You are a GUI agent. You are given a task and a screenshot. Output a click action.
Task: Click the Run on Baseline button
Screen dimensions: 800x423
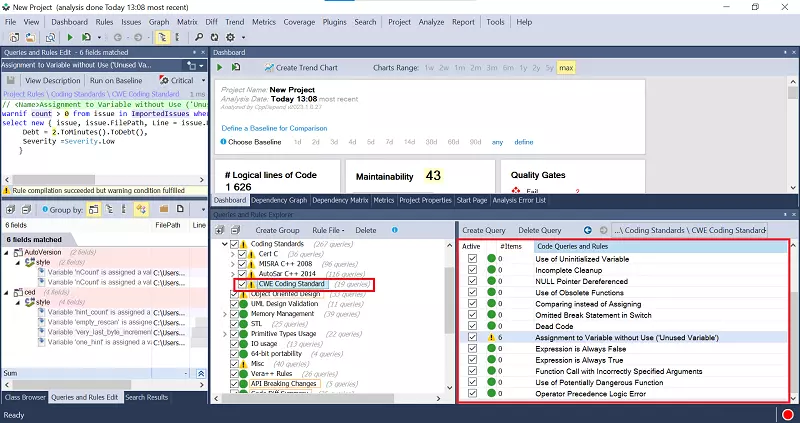coord(116,81)
